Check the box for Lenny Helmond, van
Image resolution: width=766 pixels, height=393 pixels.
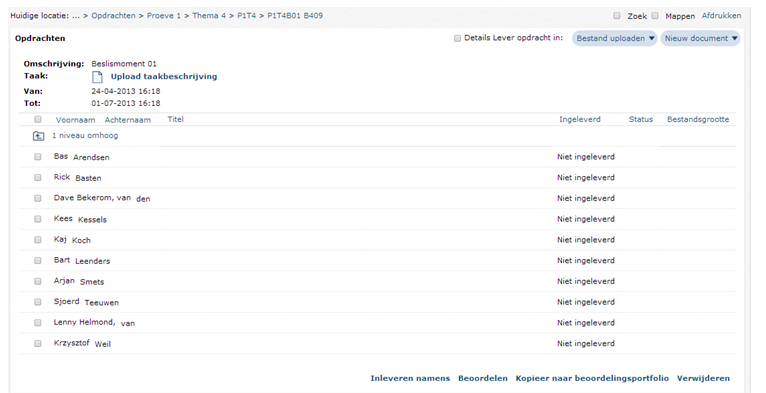click(x=38, y=323)
